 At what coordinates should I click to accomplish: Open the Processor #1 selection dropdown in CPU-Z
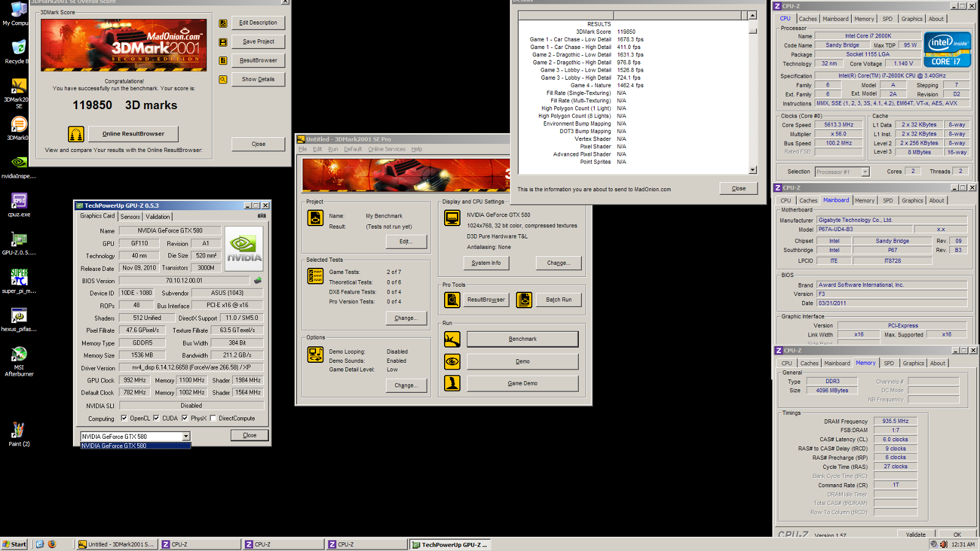click(x=865, y=172)
